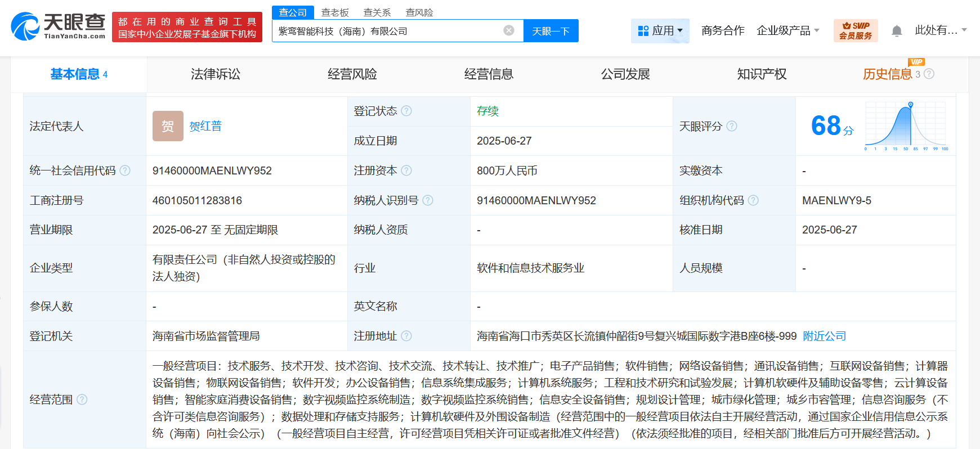Expand the 企业级产品 dropdown
The image size is (980, 449).
[787, 31]
